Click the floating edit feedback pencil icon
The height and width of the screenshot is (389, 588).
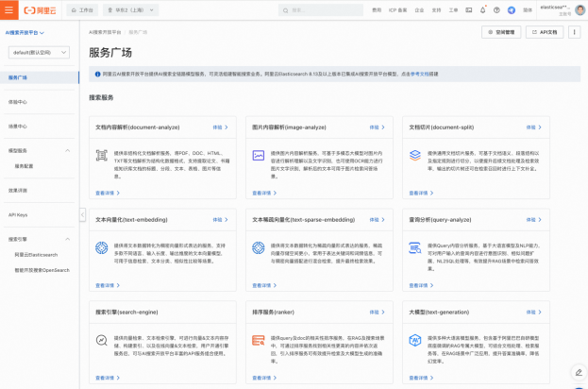(579, 373)
